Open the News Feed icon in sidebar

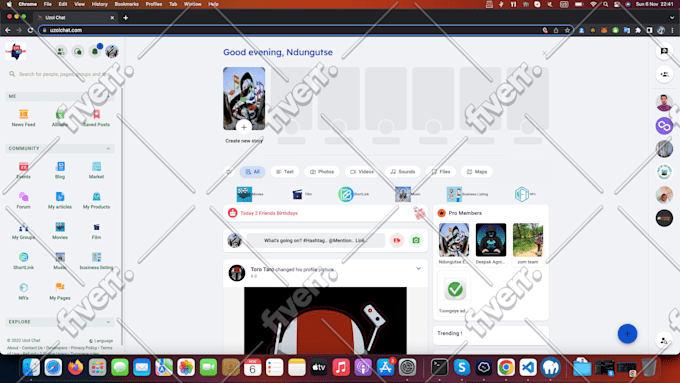click(23, 115)
